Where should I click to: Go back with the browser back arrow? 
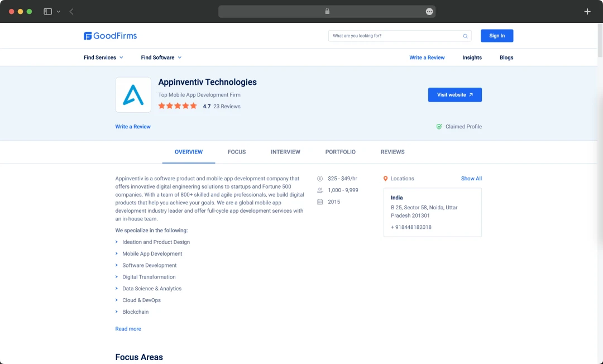click(x=71, y=12)
